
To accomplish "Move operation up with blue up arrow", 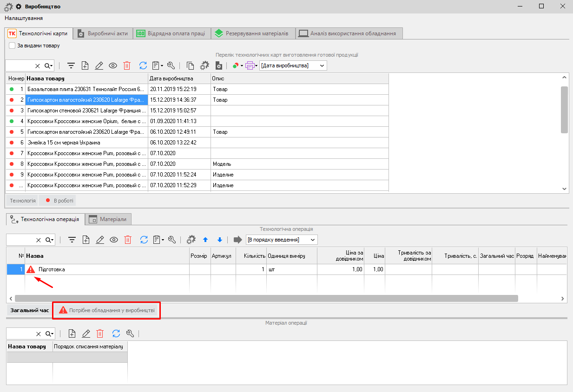I will [x=205, y=240].
